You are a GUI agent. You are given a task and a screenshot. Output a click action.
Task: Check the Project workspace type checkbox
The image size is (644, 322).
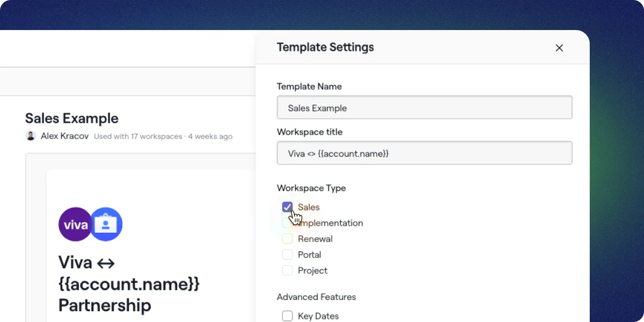pos(288,270)
